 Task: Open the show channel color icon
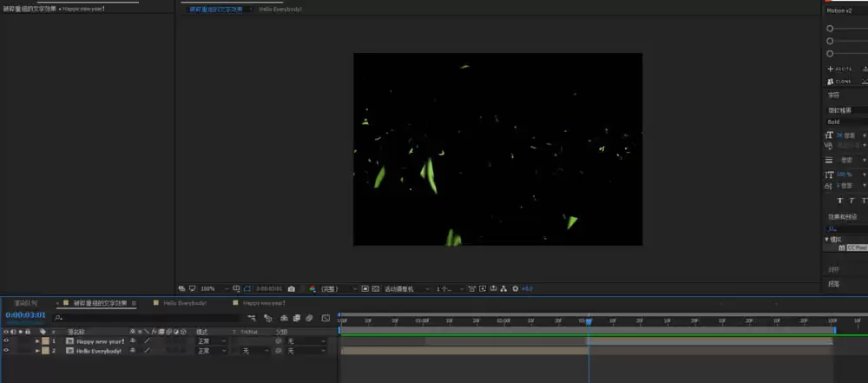click(x=312, y=289)
